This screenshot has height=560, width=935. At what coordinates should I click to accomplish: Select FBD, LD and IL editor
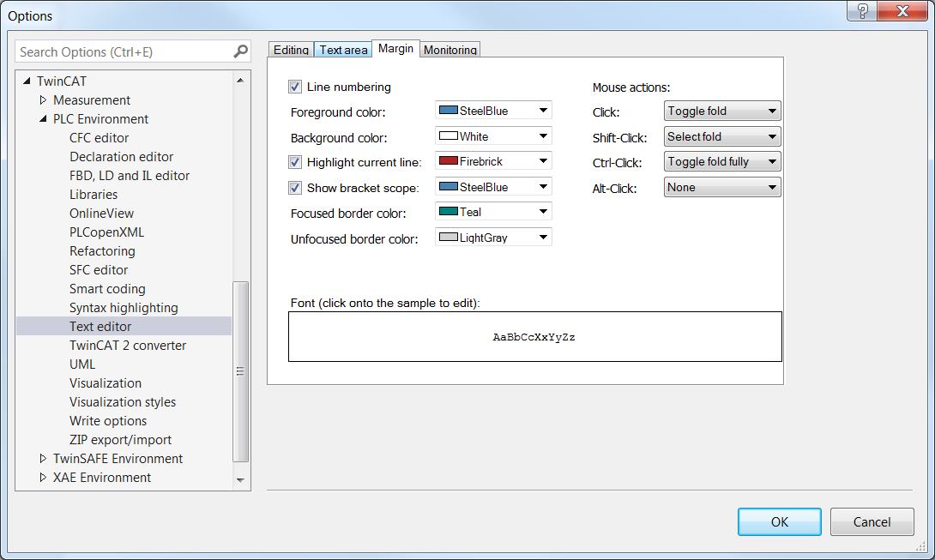[x=130, y=175]
